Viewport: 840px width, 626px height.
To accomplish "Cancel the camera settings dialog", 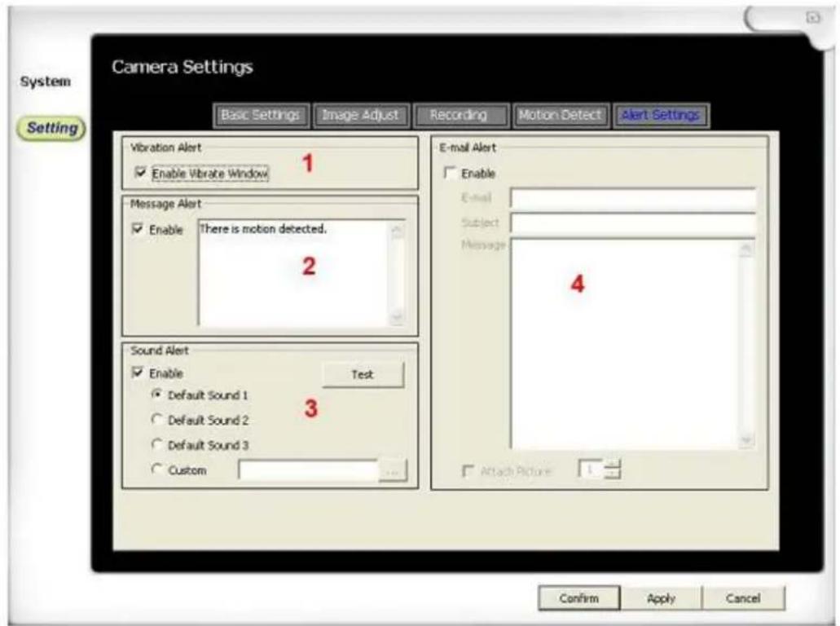I will point(743,598).
